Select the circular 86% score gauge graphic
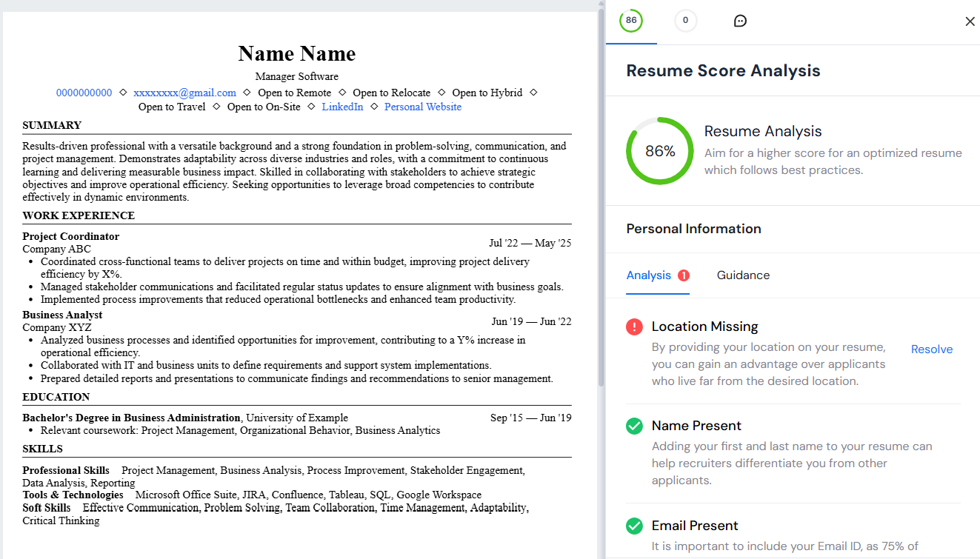 tap(659, 150)
